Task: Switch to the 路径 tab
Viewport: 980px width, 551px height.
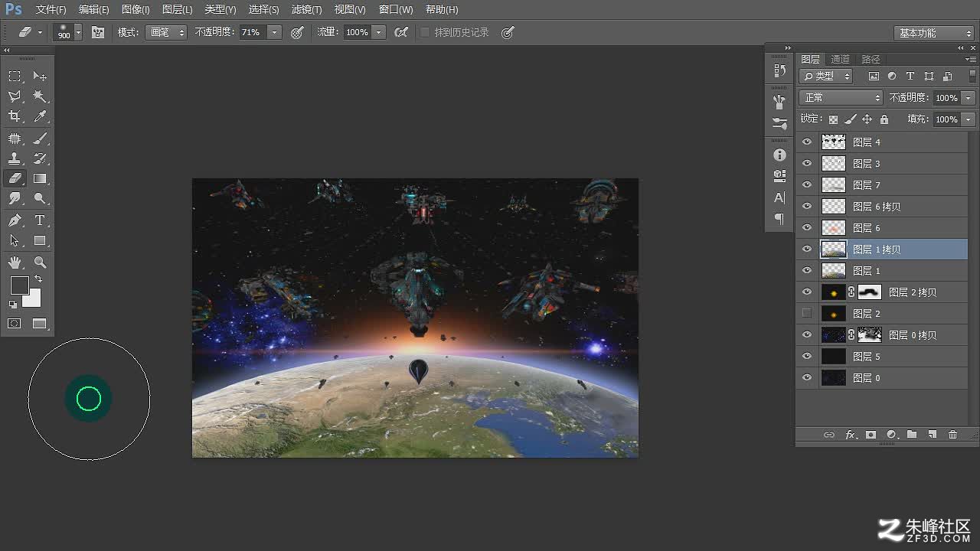Action: coord(871,59)
